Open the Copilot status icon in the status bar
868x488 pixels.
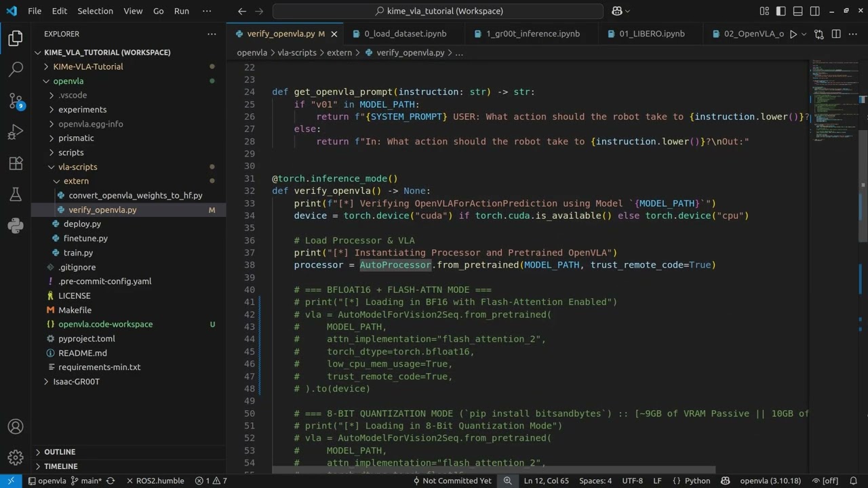click(x=726, y=481)
